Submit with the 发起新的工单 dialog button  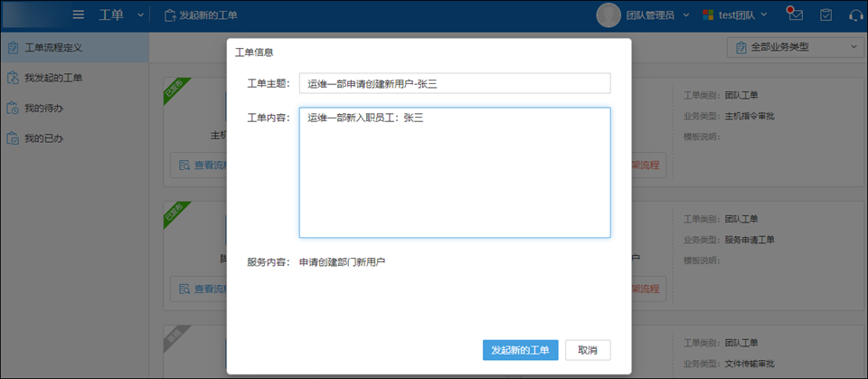[521, 350]
